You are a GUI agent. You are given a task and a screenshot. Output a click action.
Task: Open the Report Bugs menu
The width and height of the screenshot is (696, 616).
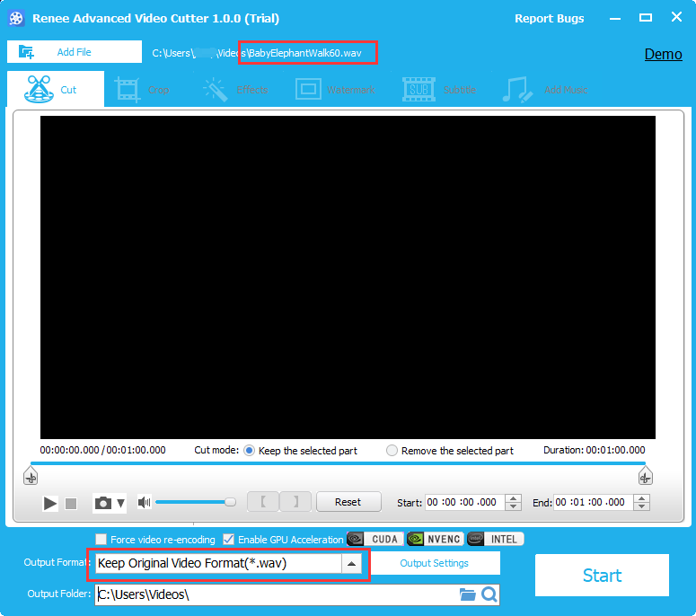(549, 19)
